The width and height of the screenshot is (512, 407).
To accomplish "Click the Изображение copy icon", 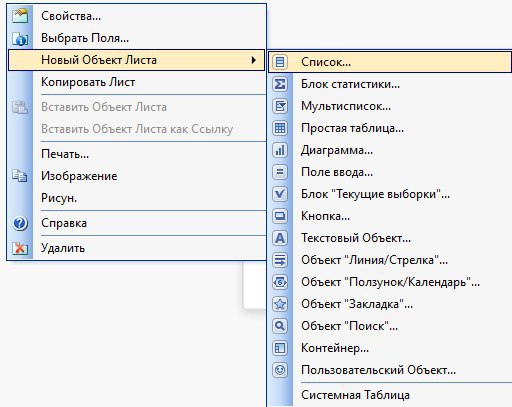I will point(20,176).
